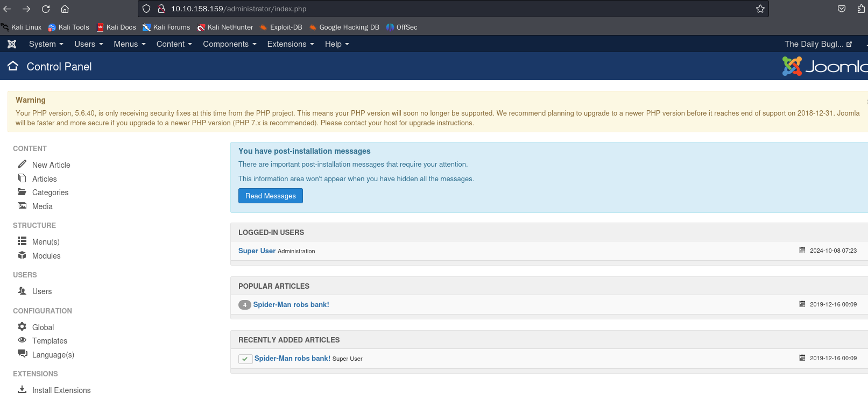Click the hit count badge showing 4

pos(245,305)
